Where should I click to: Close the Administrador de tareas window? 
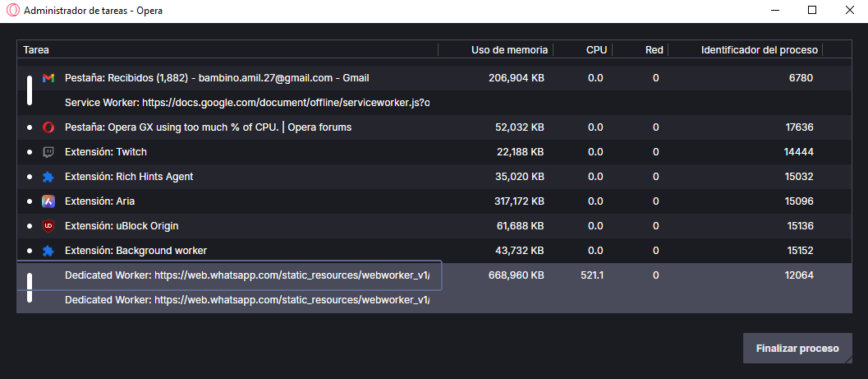[x=849, y=11]
